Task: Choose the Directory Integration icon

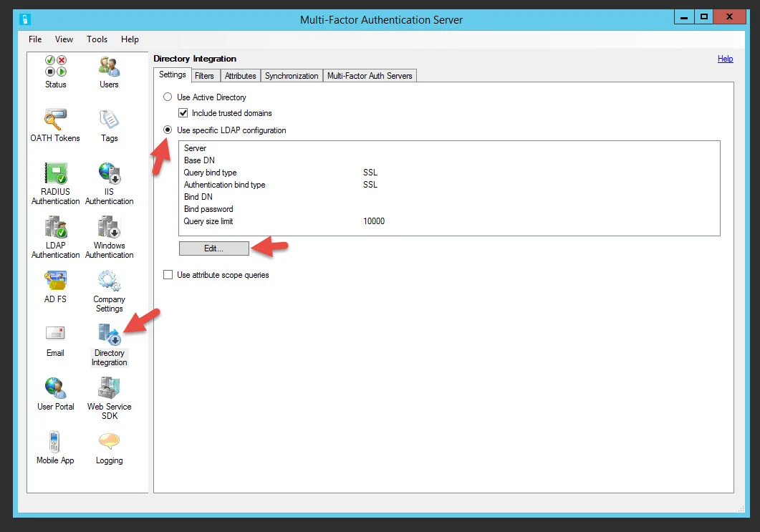Action: (109, 334)
